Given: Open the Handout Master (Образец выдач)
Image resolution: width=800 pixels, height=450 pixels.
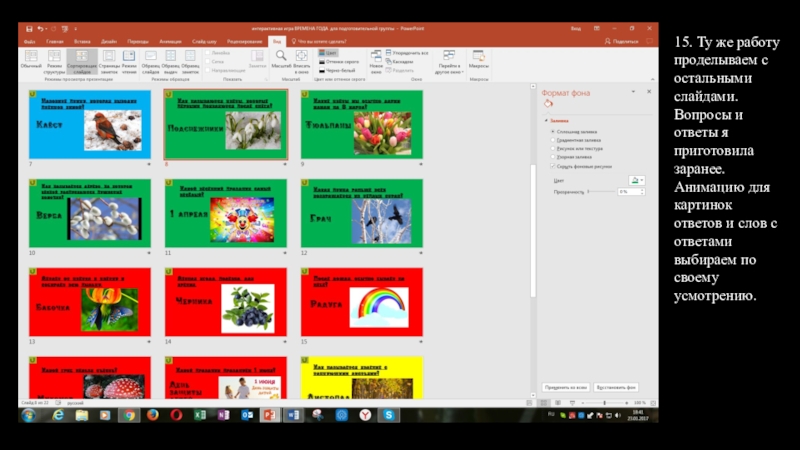Looking at the screenshot, I should coord(170,62).
